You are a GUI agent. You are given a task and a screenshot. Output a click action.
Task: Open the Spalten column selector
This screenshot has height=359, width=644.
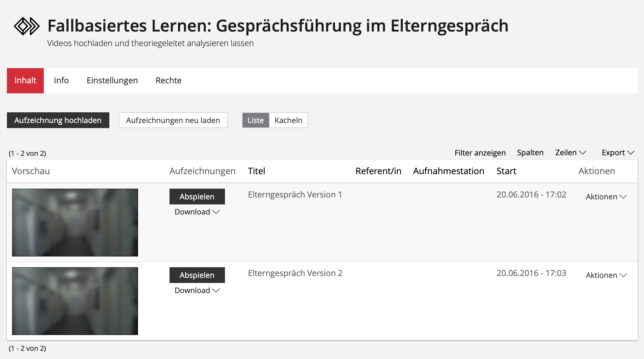[x=530, y=153]
